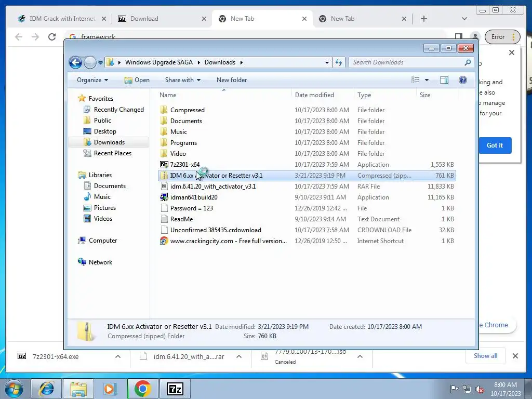The height and width of the screenshot is (399, 532).
Task: Click Got it in Chrome popup
Action: pos(495,145)
